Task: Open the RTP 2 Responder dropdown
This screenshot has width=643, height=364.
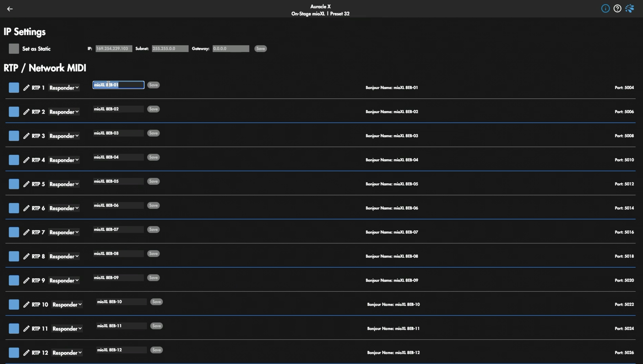Action: click(x=64, y=112)
